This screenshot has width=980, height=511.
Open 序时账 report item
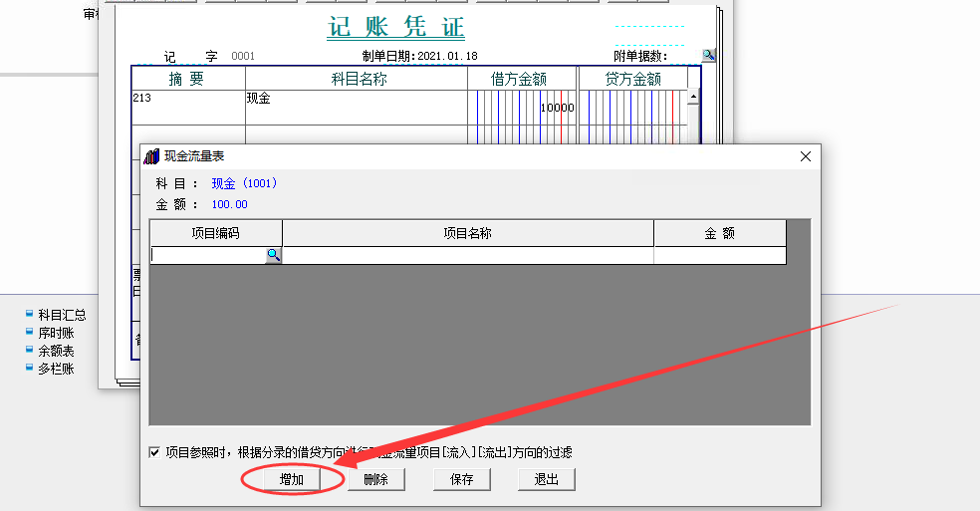pyautogui.click(x=56, y=333)
